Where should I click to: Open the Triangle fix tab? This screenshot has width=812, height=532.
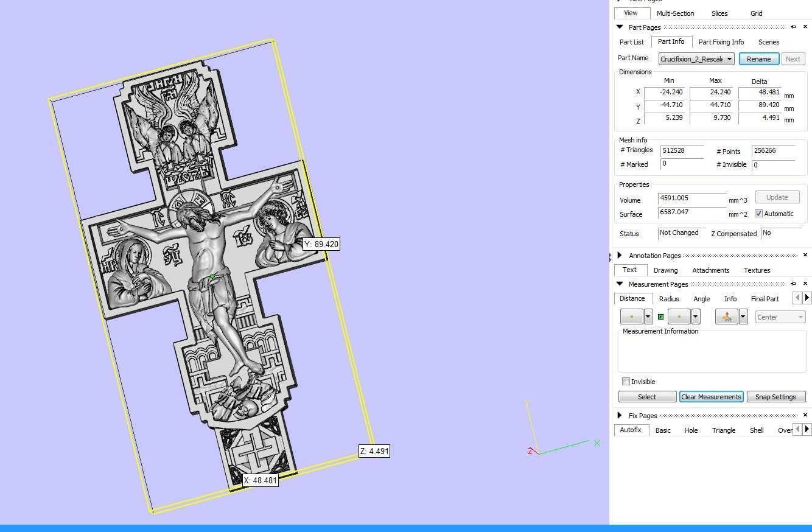(x=723, y=430)
